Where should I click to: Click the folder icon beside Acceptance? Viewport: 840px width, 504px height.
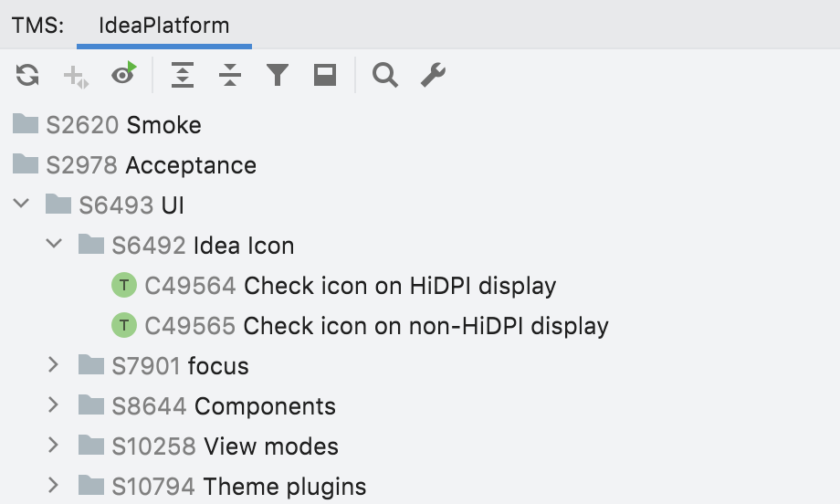[x=26, y=163]
